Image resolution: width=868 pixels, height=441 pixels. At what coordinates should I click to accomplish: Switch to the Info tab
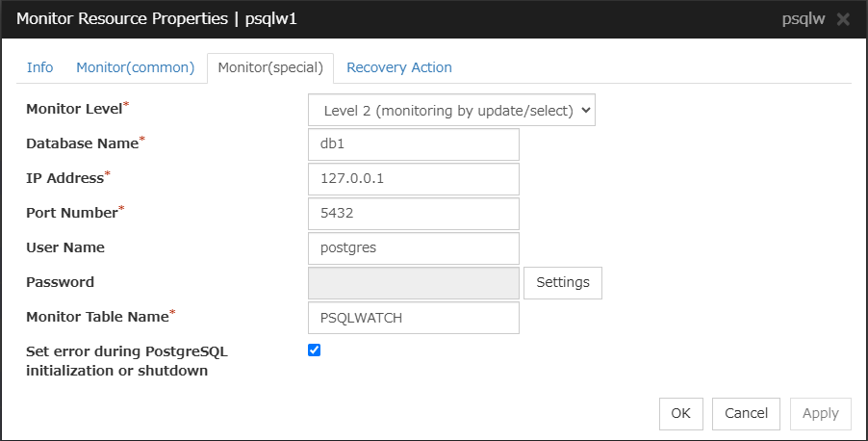(40, 67)
